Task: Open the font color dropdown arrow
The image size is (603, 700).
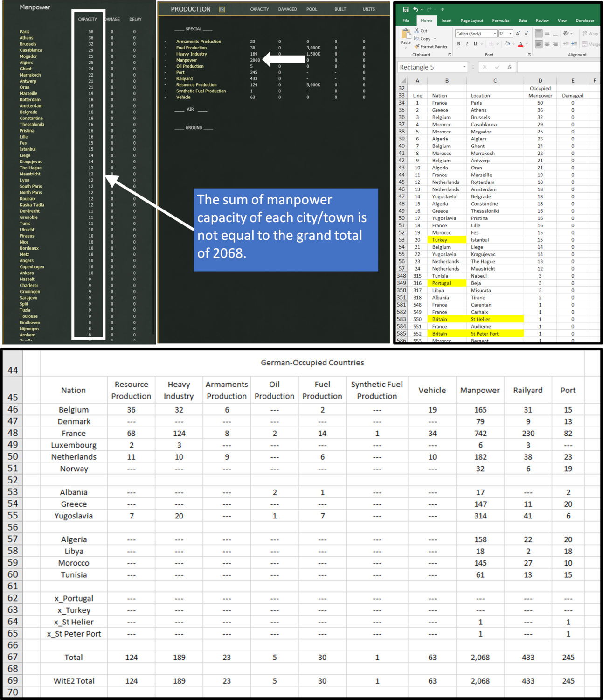Action: [x=527, y=44]
